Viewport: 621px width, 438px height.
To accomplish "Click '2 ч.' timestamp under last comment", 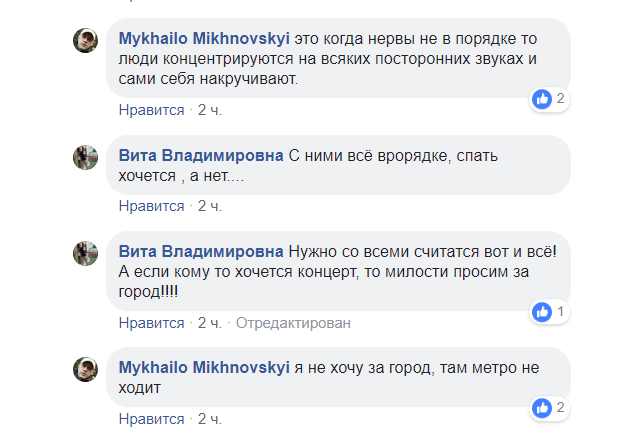I will [209, 418].
